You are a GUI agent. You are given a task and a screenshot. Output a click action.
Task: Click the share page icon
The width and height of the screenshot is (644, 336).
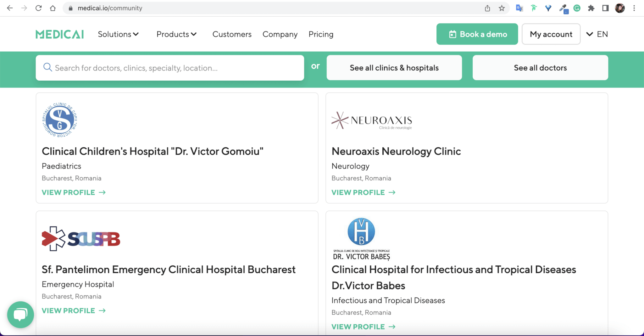pos(487,8)
